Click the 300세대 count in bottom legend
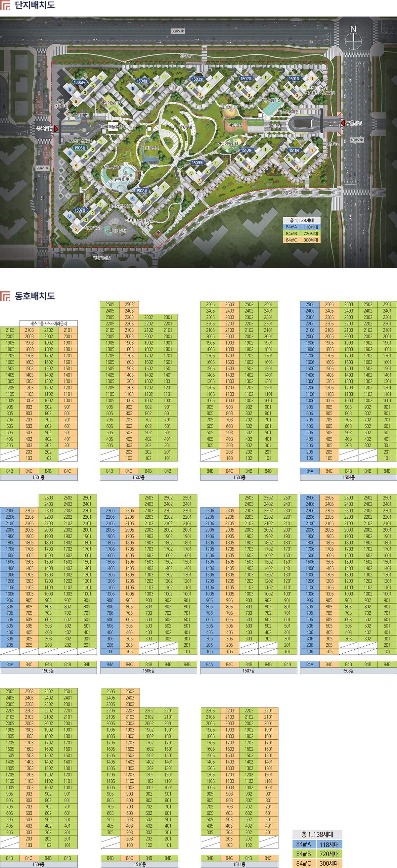Viewport: 397px width, 868px height. click(x=329, y=863)
